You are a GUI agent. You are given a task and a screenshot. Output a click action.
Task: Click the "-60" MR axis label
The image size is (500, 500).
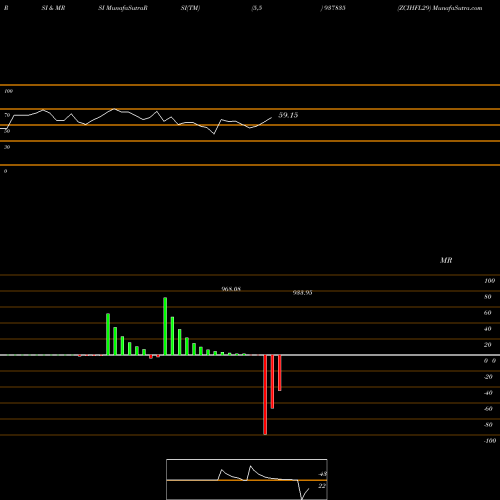click(488, 409)
